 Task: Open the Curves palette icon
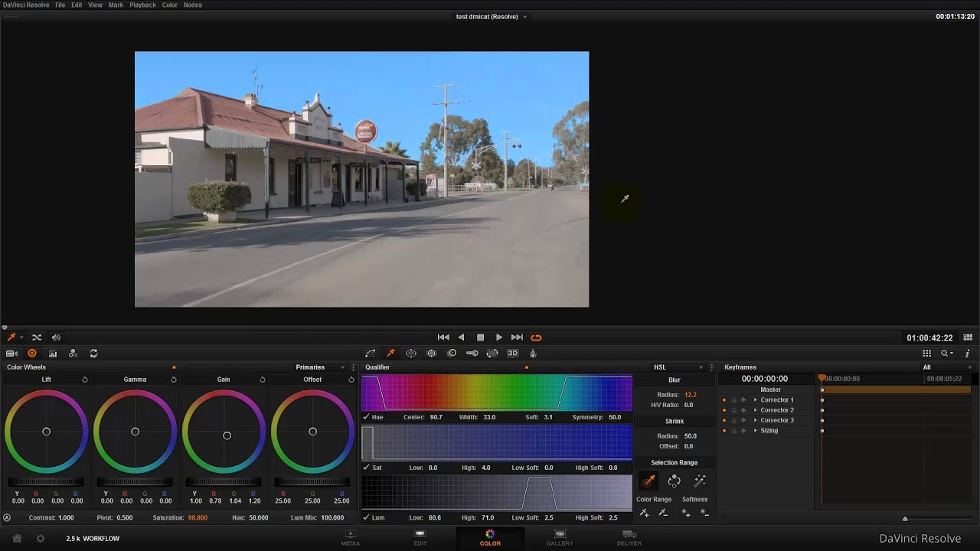click(371, 353)
